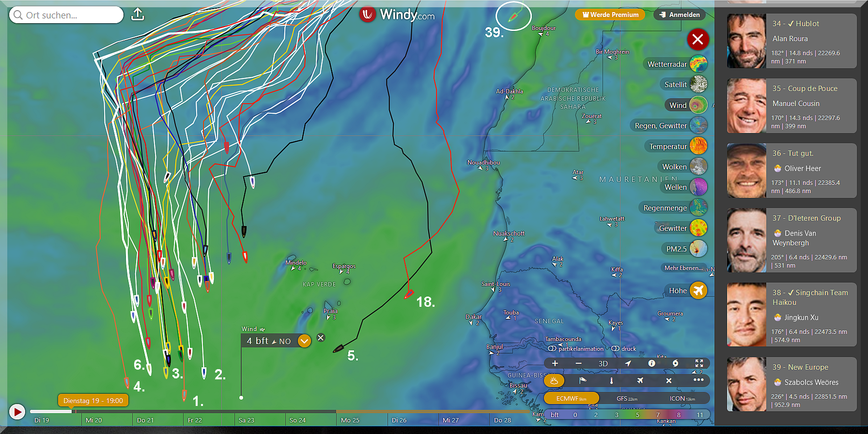Select the windsock wind stations icon
Viewport: 868px width, 434px height.
coord(583,381)
